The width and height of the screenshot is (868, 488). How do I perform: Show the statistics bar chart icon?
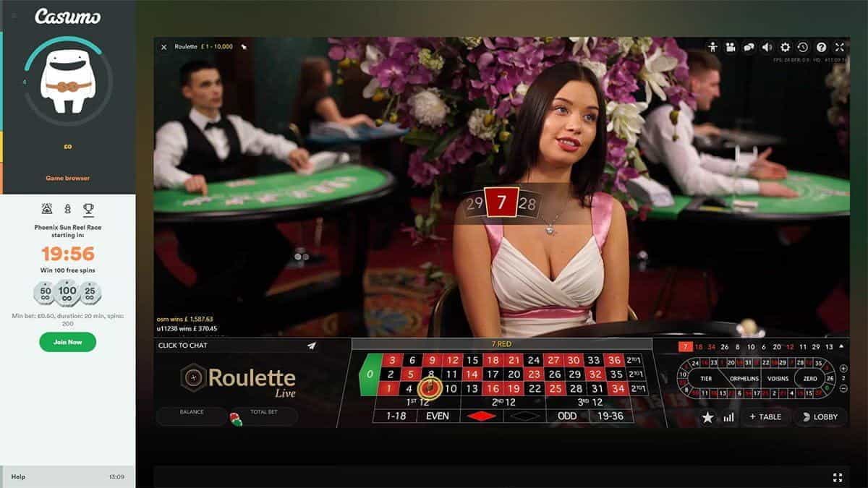728,417
